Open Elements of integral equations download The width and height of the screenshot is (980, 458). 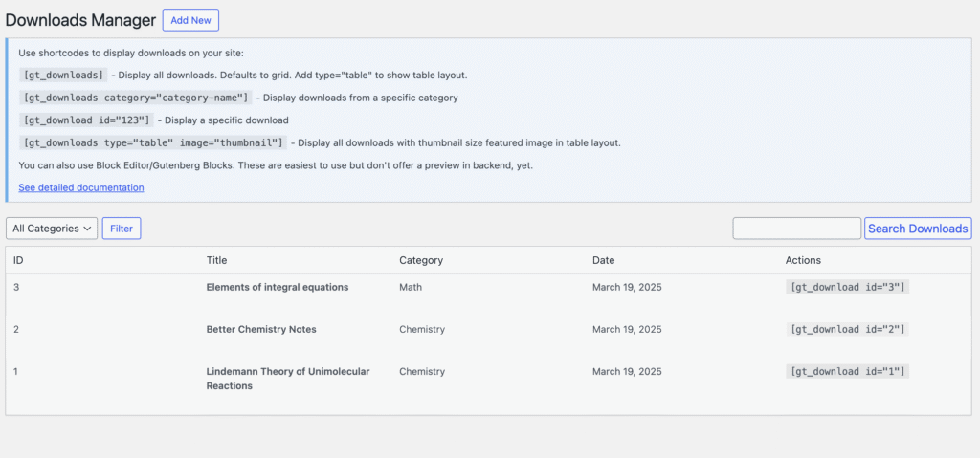(x=278, y=287)
